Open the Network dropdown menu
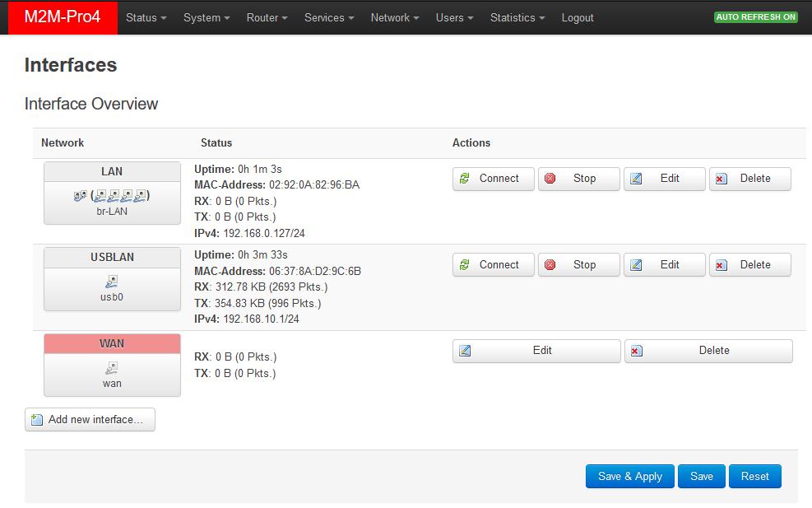 (395, 17)
